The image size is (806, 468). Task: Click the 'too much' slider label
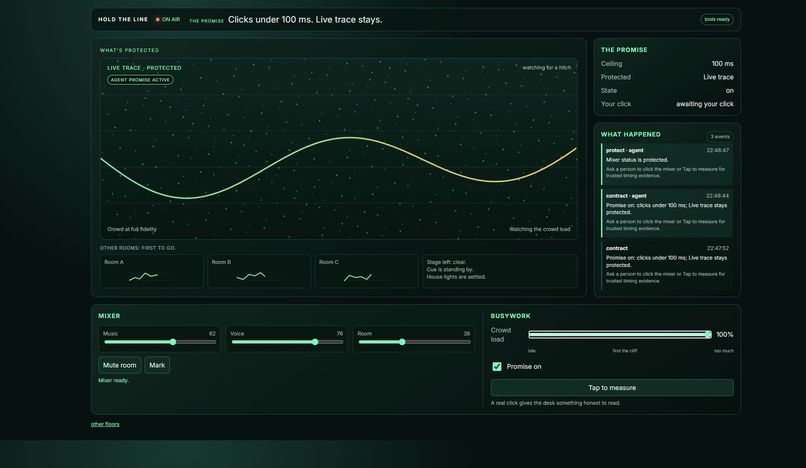[724, 351]
